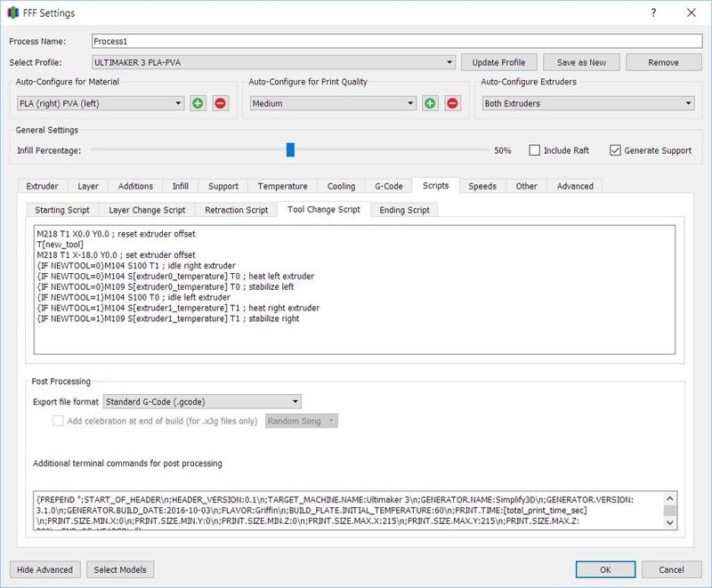Remove the Medium print quality preset
The image size is (712, 588).
tap(452, 103)
